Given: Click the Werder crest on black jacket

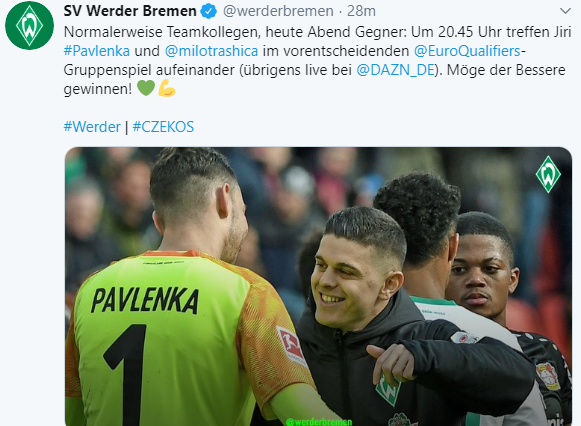Looking at the screenshot, I should (x=388, y=390).
